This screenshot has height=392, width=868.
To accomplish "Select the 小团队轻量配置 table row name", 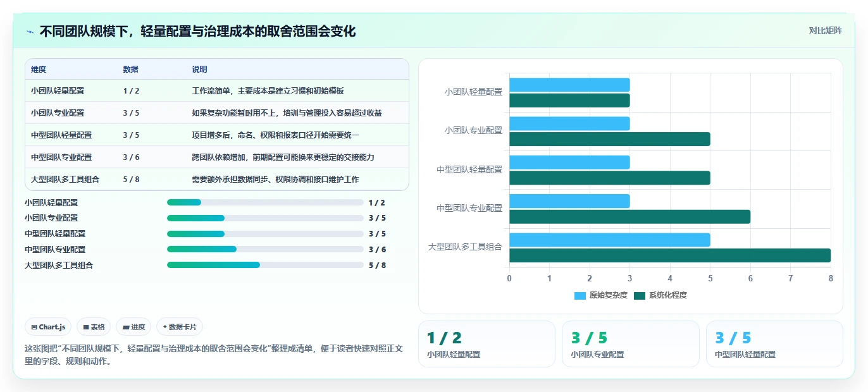I will point(58,91).
